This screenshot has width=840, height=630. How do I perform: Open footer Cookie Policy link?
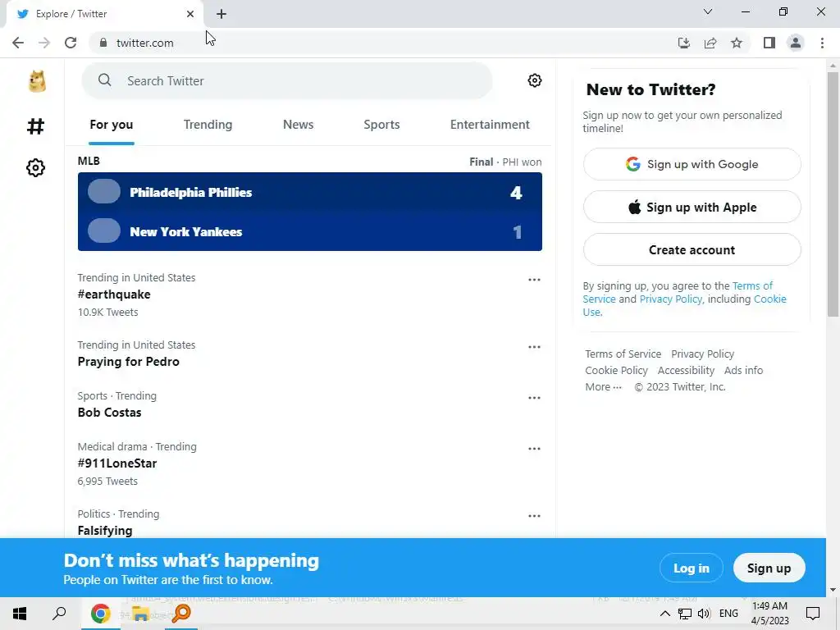click(x=616, y=370)
